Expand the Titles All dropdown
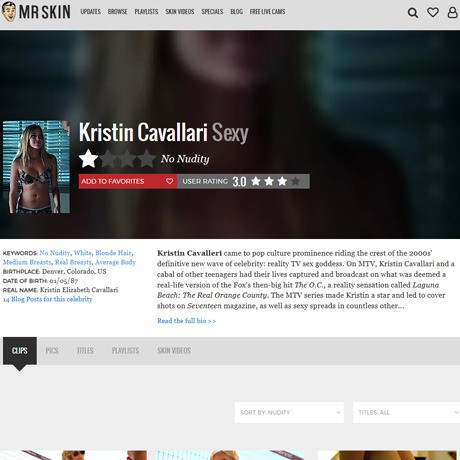The height and width of the screenshot is (460, 460). [x=406, y=412]
